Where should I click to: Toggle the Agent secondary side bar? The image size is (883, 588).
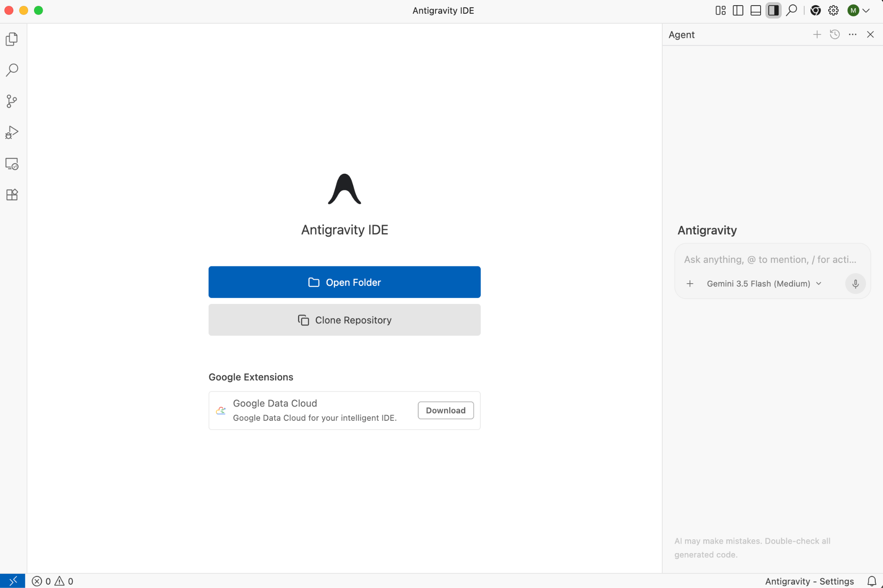[773, 10]
